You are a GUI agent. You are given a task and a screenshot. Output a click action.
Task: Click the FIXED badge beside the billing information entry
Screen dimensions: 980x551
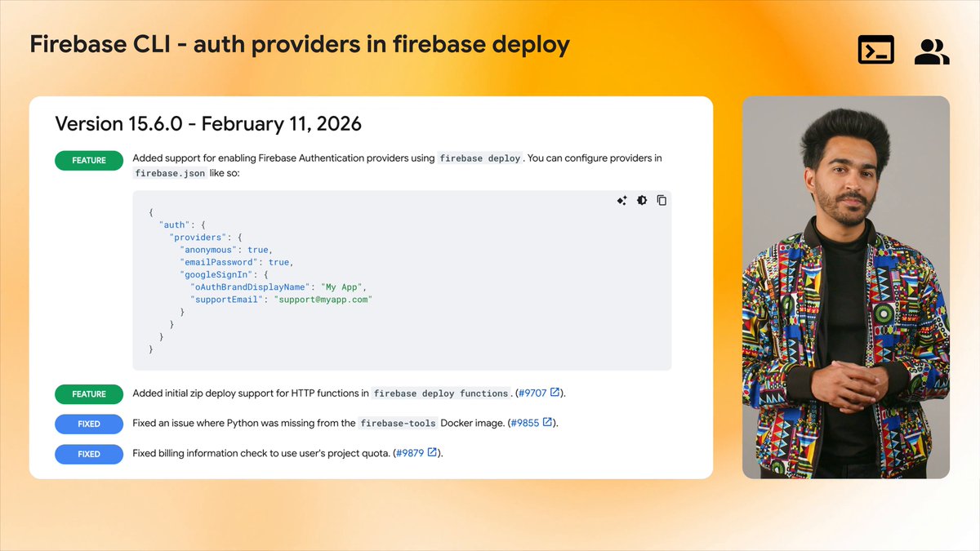click(89, 455)
